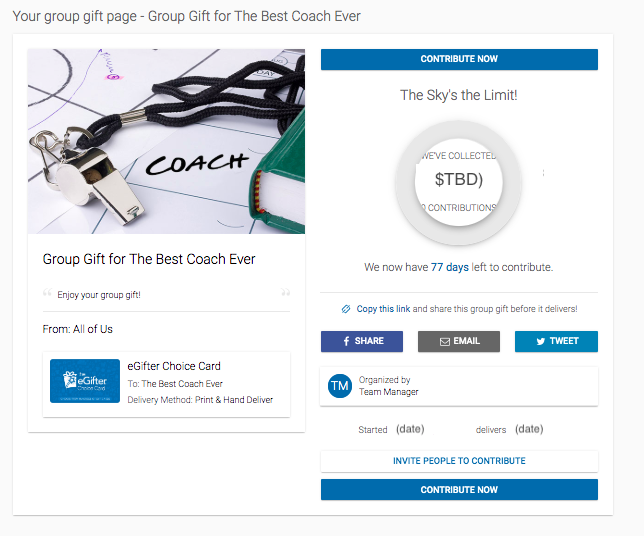Click the Copy this link hyperlink
Viewport: 644px width, 536px height.
pos(383,309)
